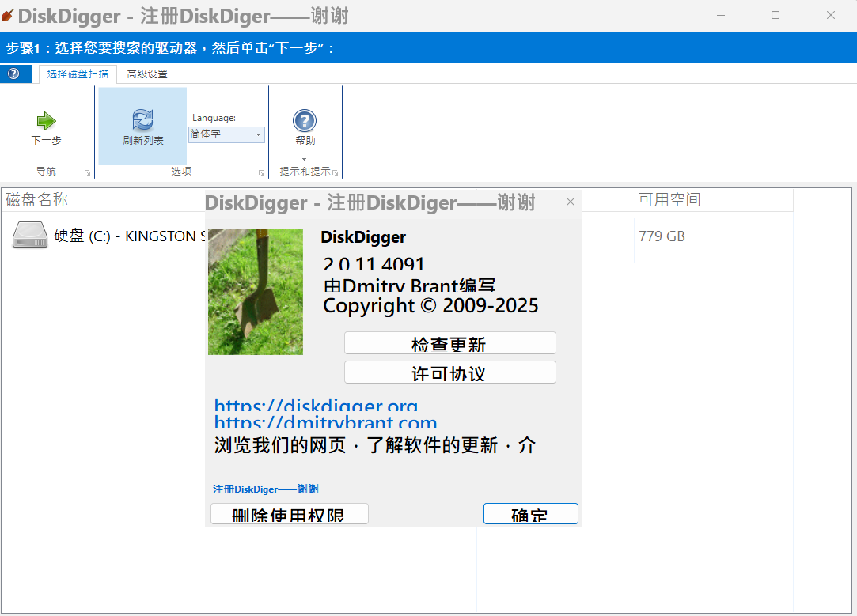Click the Help question mark icon in ribbon
The height and width of the screenshot is (616, 857).
[x=305, y=121]
